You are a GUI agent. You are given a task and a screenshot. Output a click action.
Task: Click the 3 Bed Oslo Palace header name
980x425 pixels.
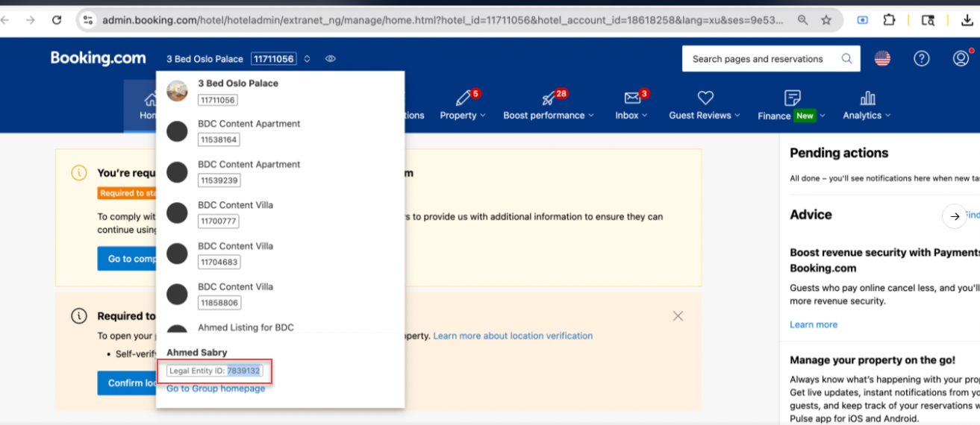(205, 59)
